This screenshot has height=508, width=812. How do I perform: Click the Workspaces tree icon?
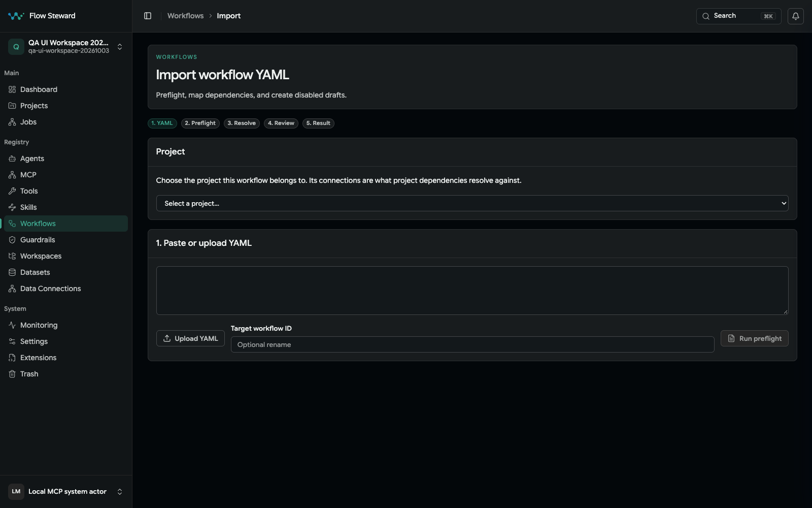pyautogui.click(x=12, y=256)
